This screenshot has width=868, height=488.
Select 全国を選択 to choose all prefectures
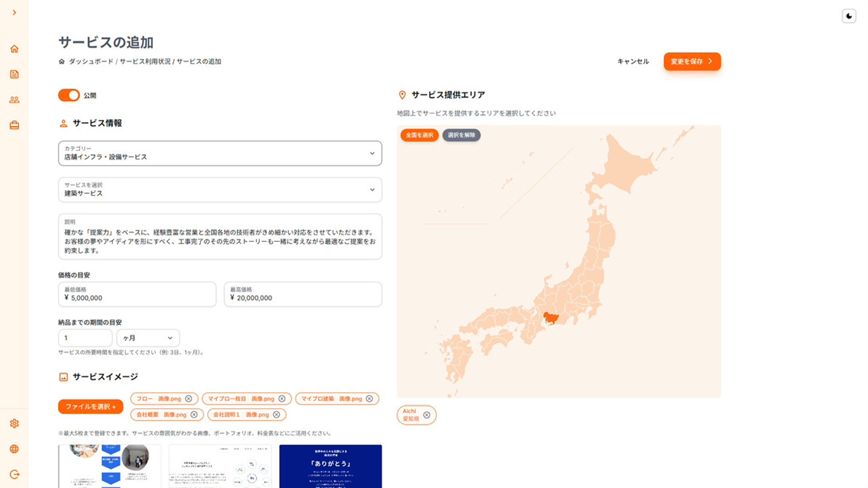(419, 135)
